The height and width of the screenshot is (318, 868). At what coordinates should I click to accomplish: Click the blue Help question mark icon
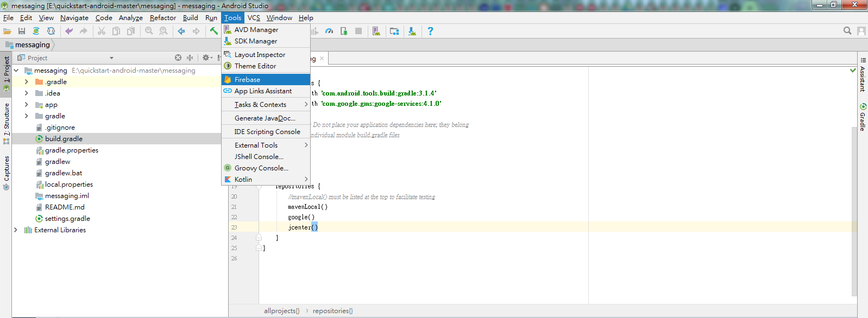tap(430, 31)
